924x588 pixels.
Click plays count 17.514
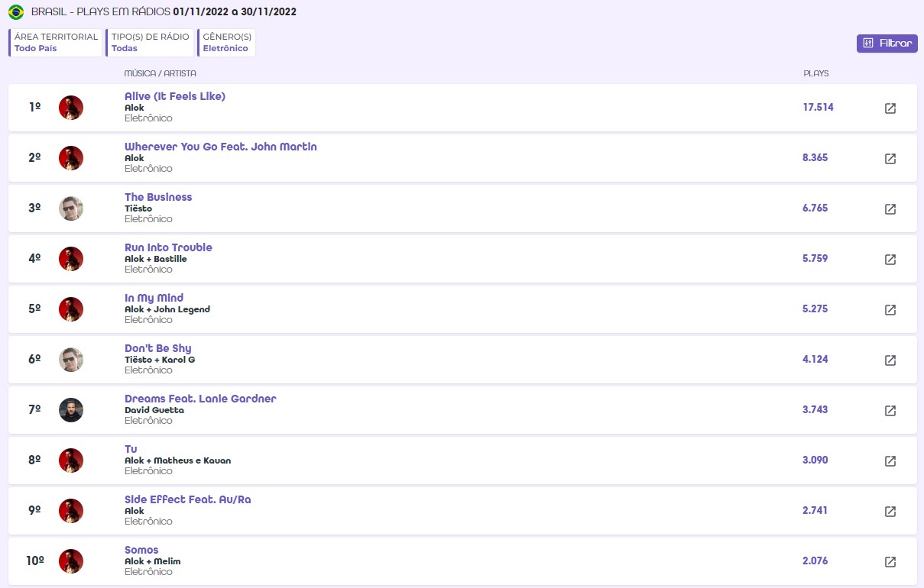(x=818, y=108)
